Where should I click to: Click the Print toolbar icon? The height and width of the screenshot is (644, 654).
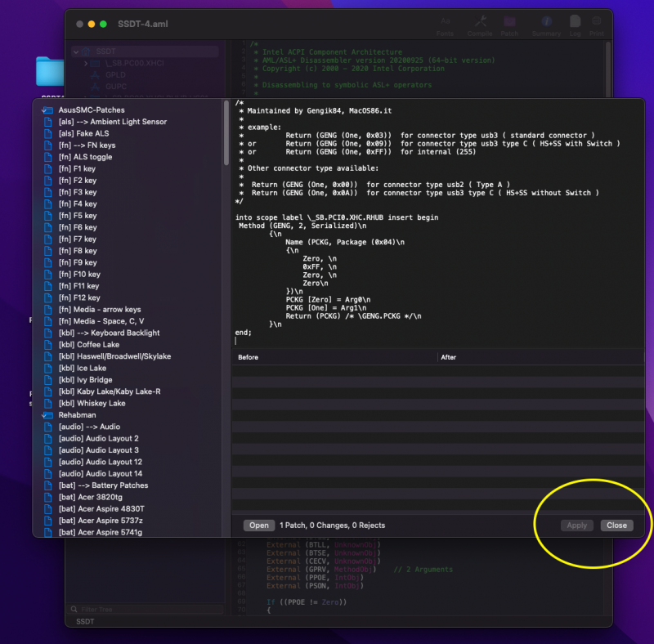(x=597, y=23)
